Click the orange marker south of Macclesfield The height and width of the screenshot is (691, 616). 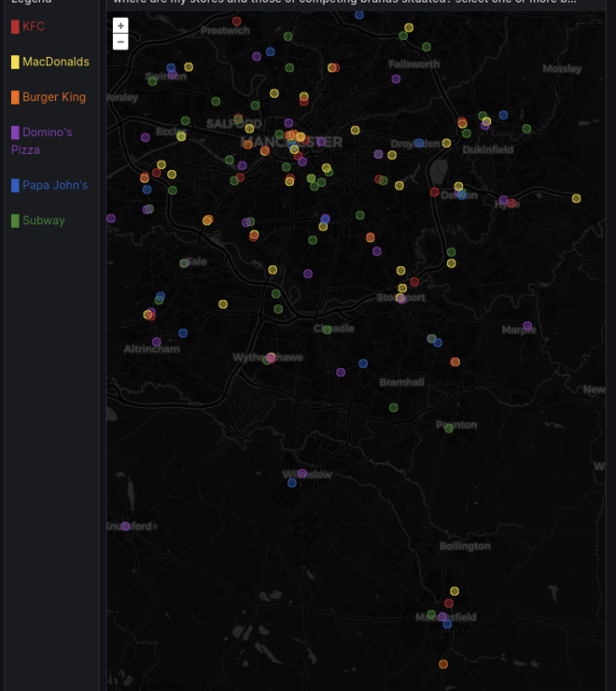tap(443, 664)
